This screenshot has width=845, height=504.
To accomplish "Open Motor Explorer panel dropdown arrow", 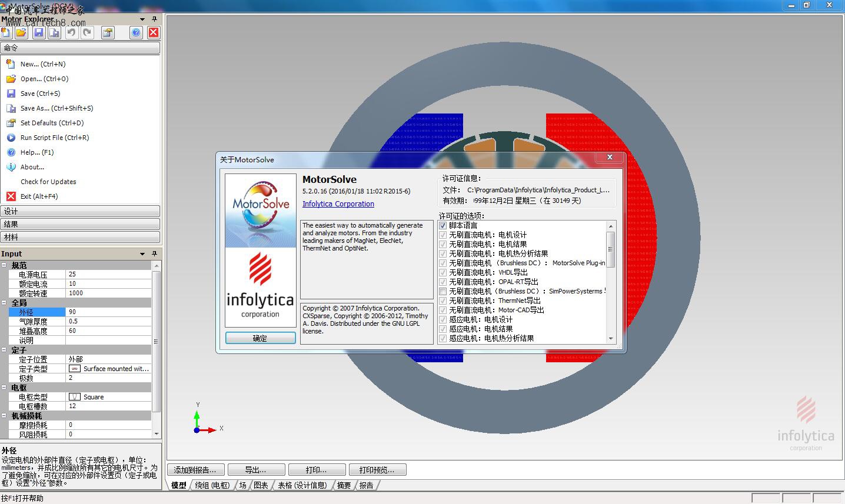I will [x=142, y=19].
